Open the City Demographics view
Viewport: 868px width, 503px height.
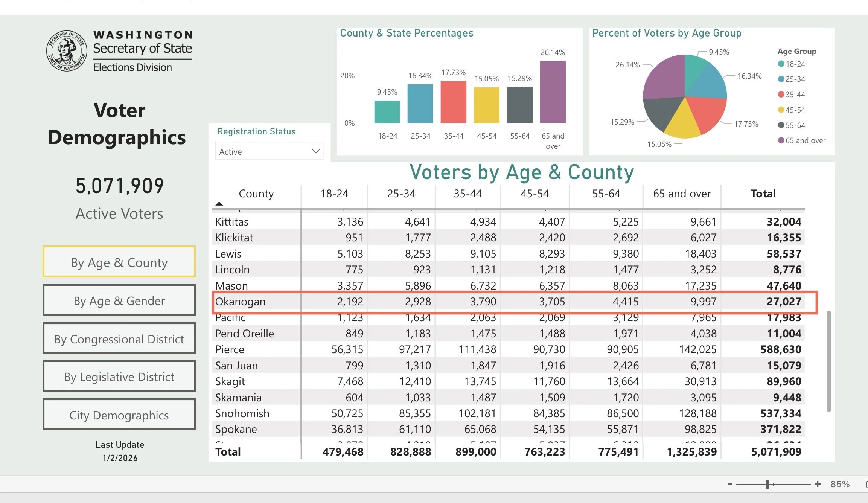pyautogui.click(x=119, y=415)
